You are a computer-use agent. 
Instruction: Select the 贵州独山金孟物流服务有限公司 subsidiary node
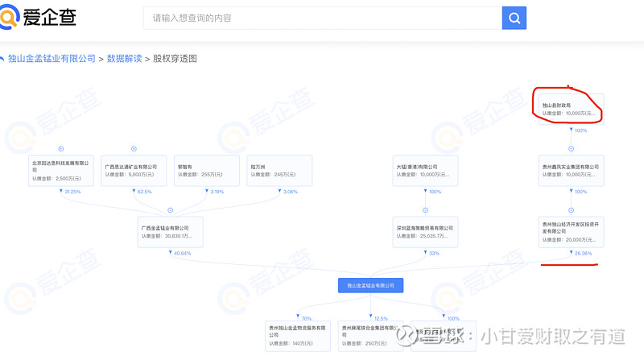[297, 336]
